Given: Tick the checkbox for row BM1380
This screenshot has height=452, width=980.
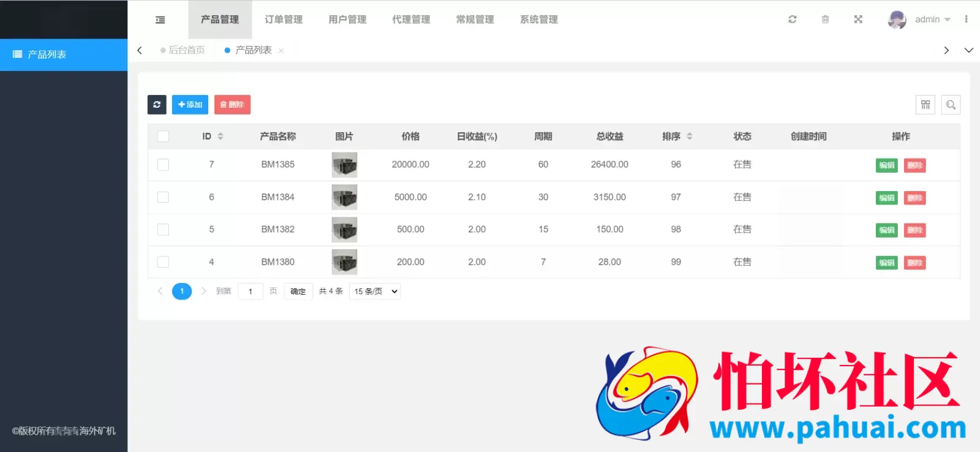Looking at the screenshot, I should point(163,262).
